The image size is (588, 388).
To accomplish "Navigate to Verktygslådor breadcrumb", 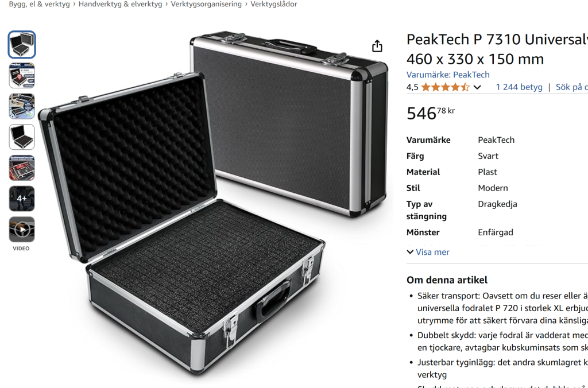I will pyautogui.click(x=274, y=4).
